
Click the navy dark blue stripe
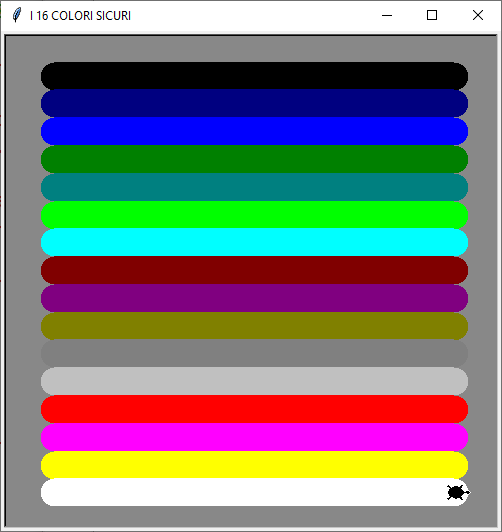tap(254, 103)
